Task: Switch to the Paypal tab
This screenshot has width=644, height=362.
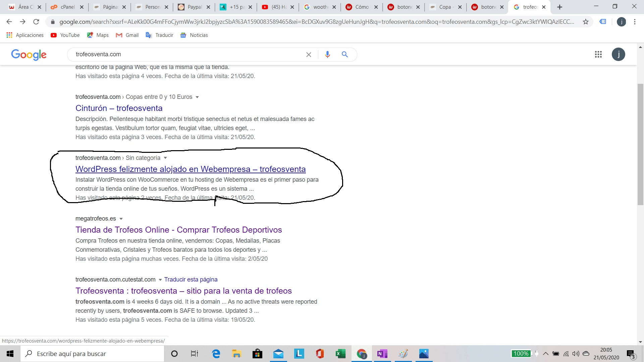Action: (194, 7)
